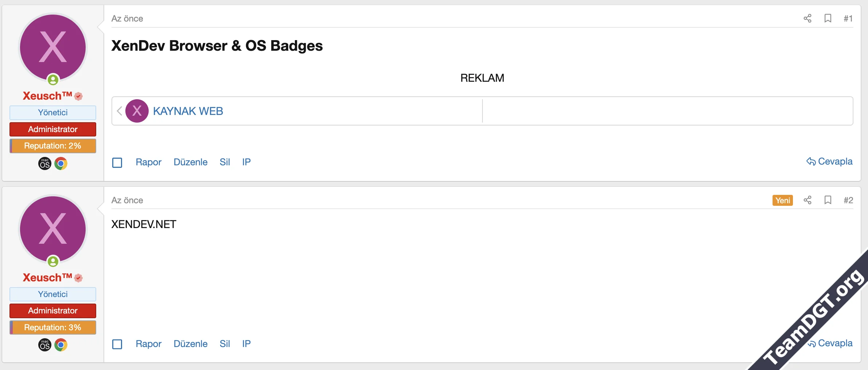Screen dimensions: 868x370
Task: Click macOS badge under second post author
Action: pos(45,345)
